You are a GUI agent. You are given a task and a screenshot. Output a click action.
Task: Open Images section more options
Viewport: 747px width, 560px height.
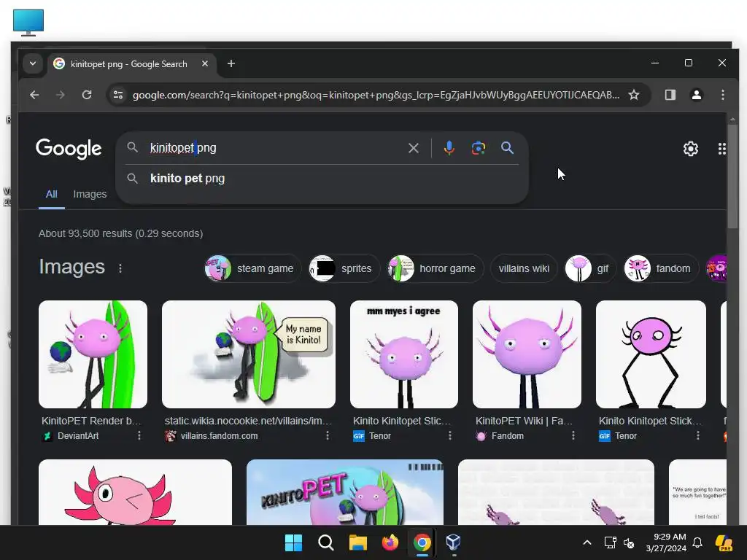(120, 268)
